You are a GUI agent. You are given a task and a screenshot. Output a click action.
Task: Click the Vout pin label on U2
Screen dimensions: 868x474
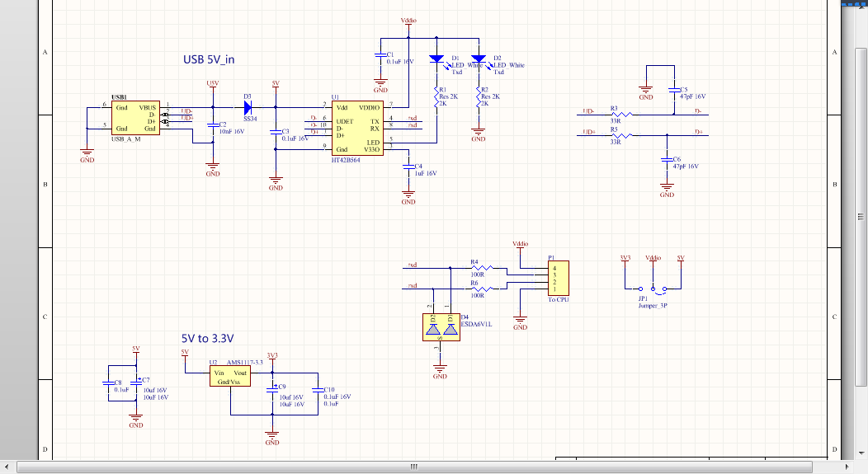coord(240,373)
